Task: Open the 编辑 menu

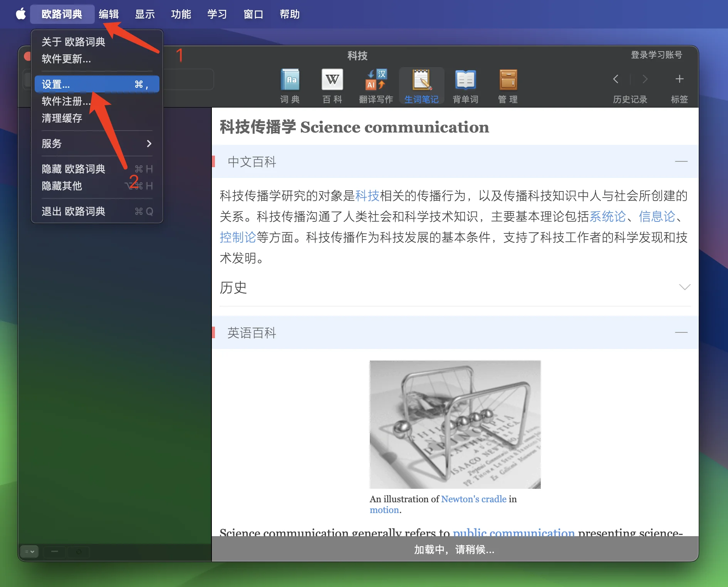Action: click(x=109, y=14)
